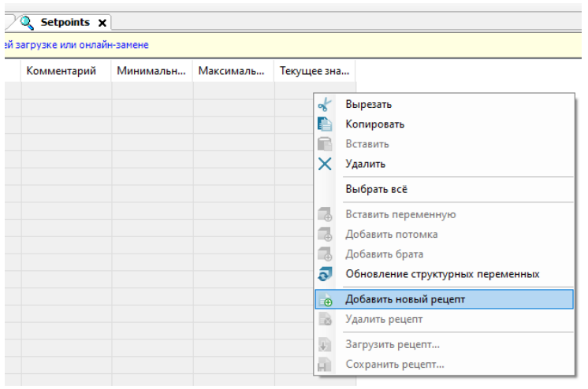
Task: Click the Save recipe disk icon
Action: (x=325, y=365)
